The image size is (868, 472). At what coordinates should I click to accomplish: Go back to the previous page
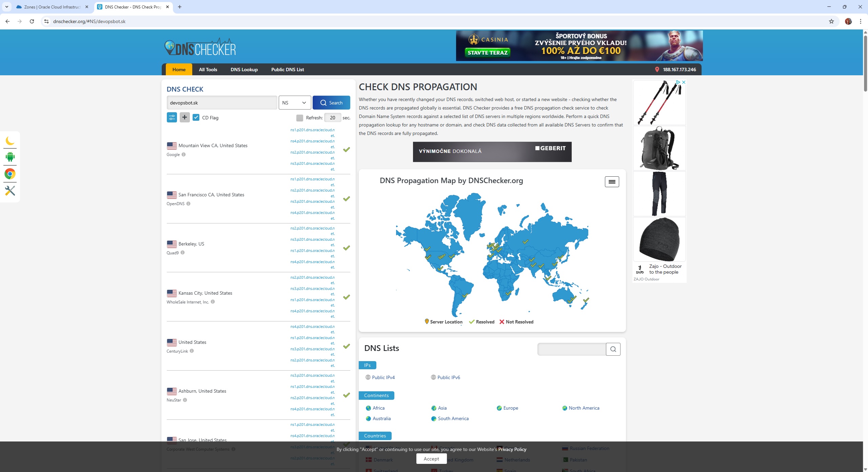7,21
